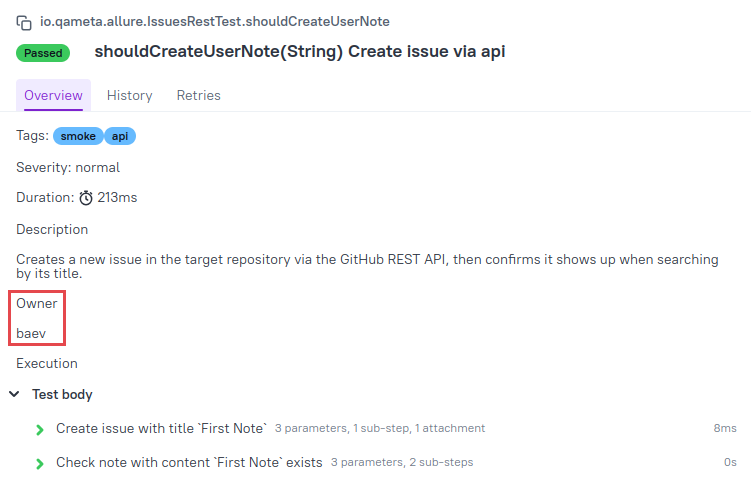Image resolution: width=751 pixels, height=503 pixels.
Task: Click the owner name baev
Action: coord(31,333)
